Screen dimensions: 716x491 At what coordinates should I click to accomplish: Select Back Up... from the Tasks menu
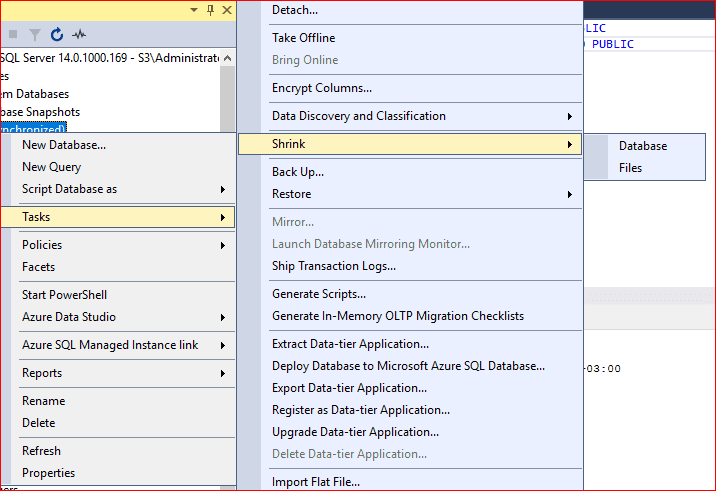pos(298,172)
